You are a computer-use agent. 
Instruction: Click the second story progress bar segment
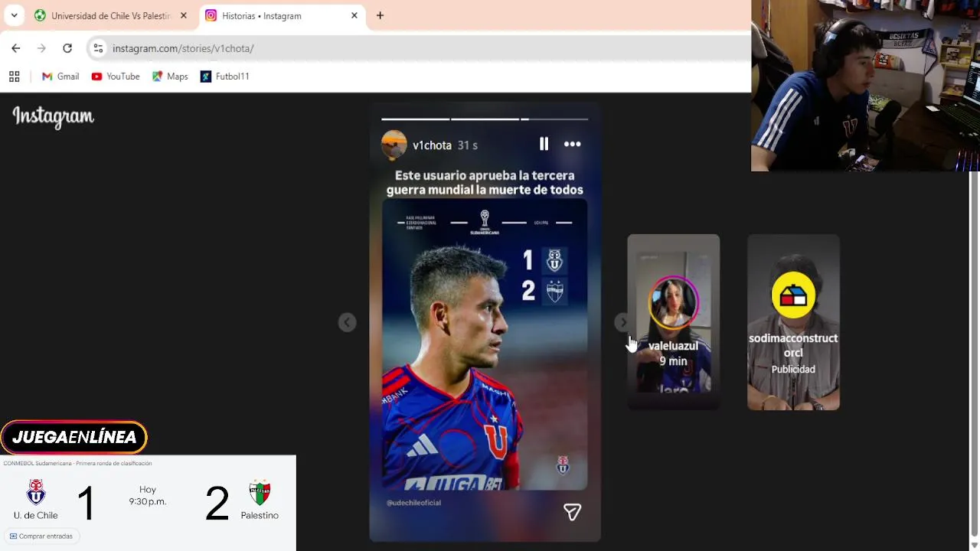pos(485,119)
